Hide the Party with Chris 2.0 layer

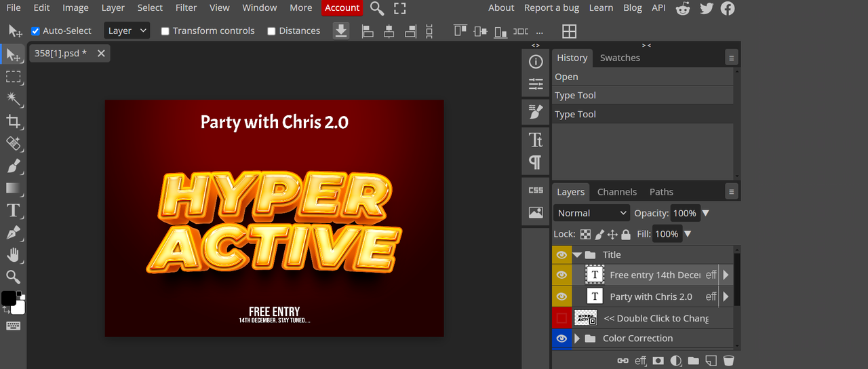[x=561, y=296]
